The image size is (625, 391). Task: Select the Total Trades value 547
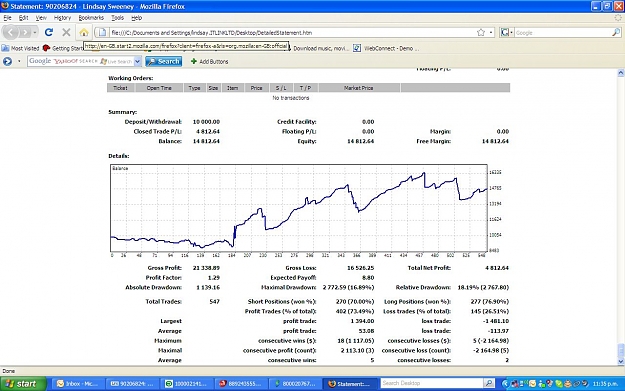[214, 302]
